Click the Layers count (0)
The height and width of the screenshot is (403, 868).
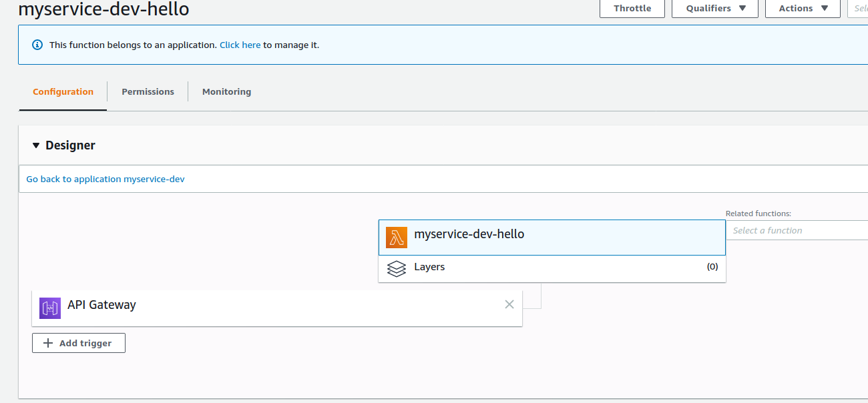click(712, 267)
